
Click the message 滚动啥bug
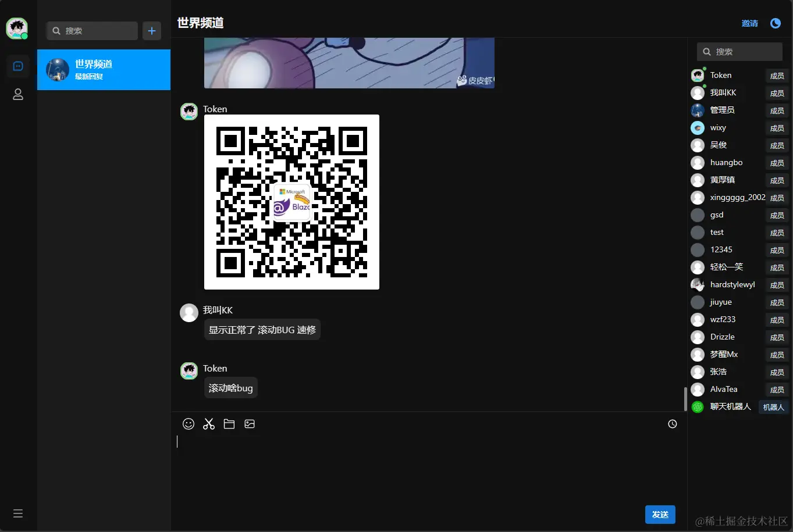pyautogui.click(x=231, y=388)
